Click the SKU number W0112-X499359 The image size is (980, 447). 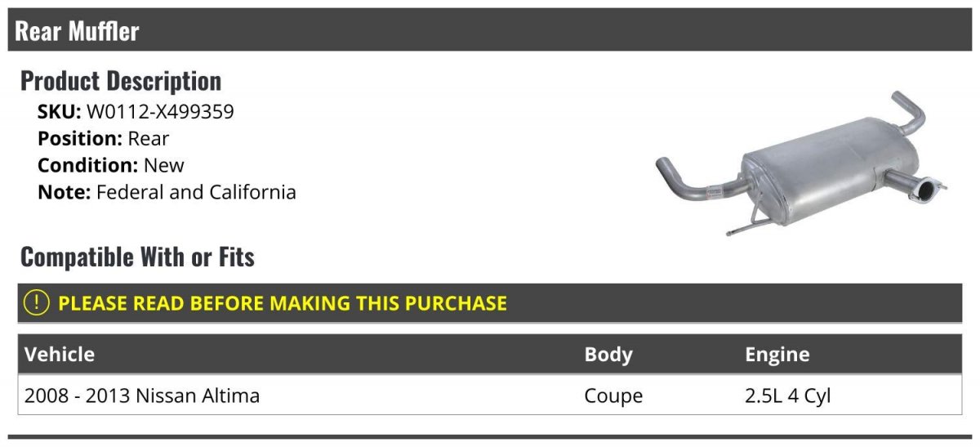[x=160, y=112]
